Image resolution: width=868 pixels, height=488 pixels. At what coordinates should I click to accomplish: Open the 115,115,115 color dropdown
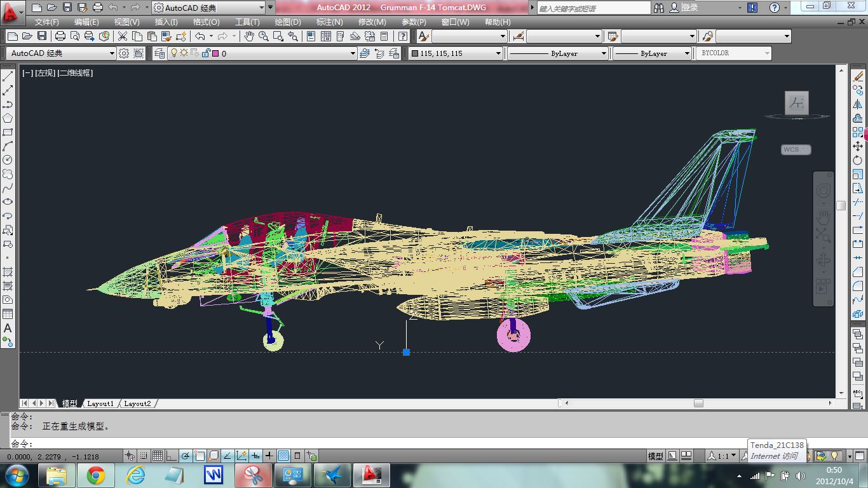pyautogui.click(x=456, y=53)
